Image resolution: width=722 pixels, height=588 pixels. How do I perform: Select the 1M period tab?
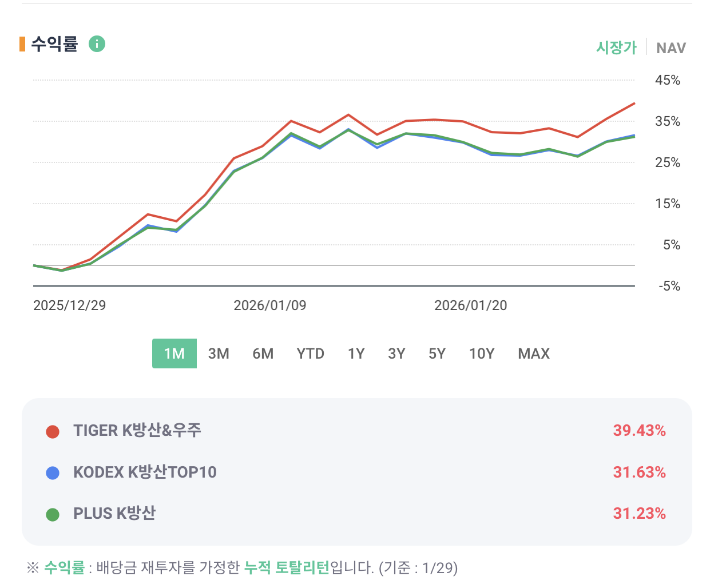[174, 353]
